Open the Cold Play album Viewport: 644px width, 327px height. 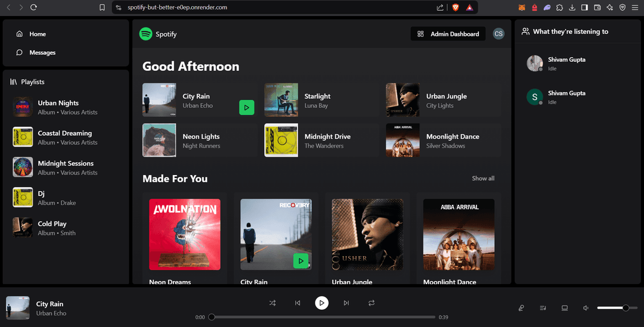tap(66, 228)
